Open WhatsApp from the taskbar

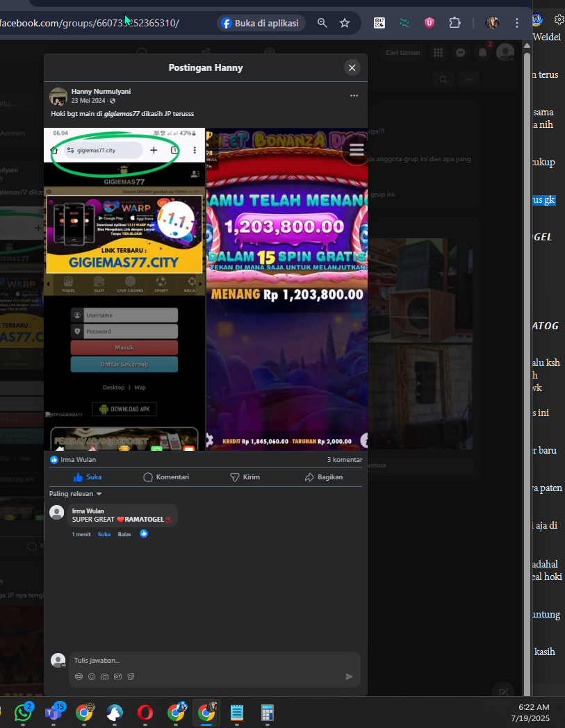pos(24,713)
